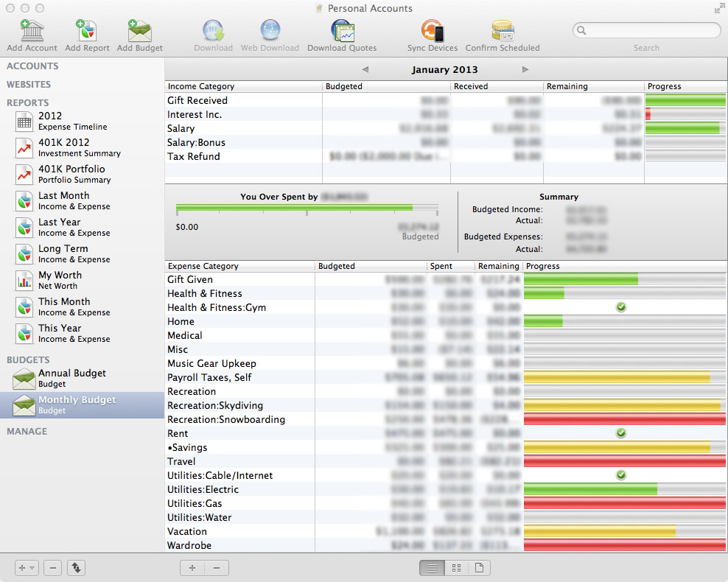
Task: Go to the previous month with left arrow
Action: coord(365,70)
